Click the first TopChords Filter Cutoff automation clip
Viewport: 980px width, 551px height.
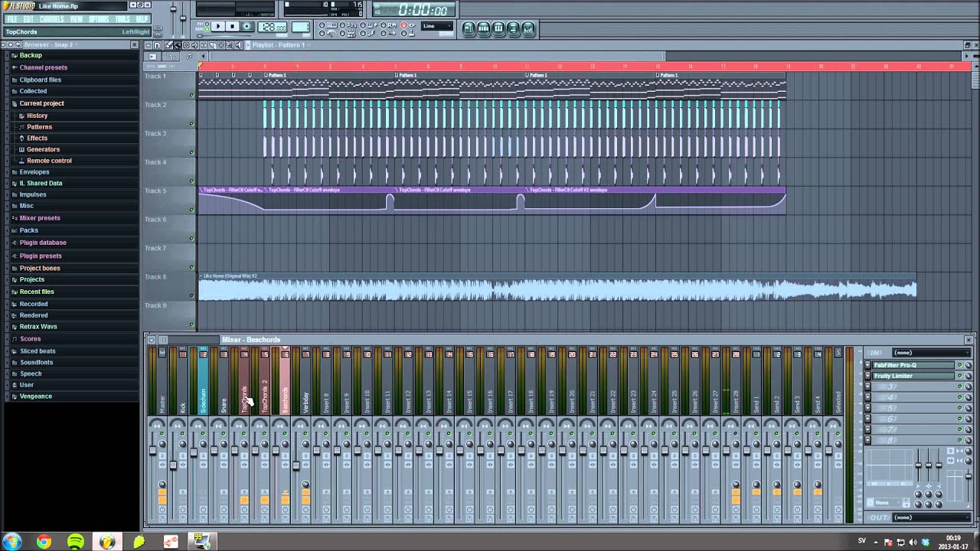point(231,200)
